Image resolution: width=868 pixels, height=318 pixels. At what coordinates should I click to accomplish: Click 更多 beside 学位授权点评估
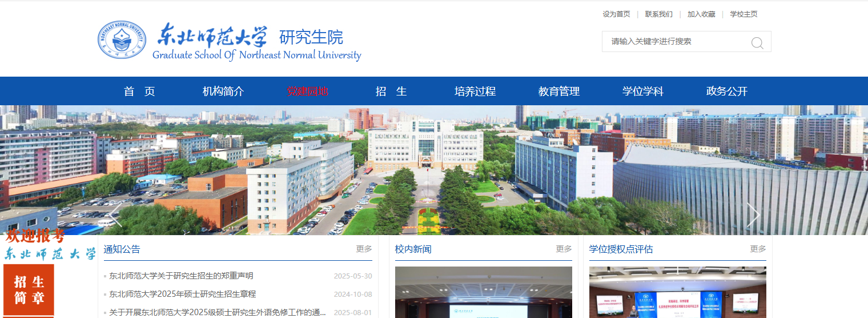pos(758,249)
